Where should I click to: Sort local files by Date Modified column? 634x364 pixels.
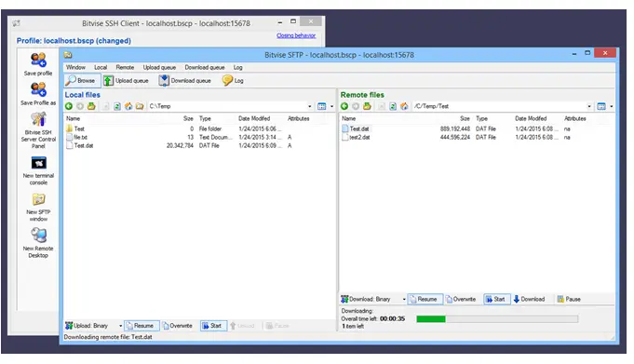254,118
